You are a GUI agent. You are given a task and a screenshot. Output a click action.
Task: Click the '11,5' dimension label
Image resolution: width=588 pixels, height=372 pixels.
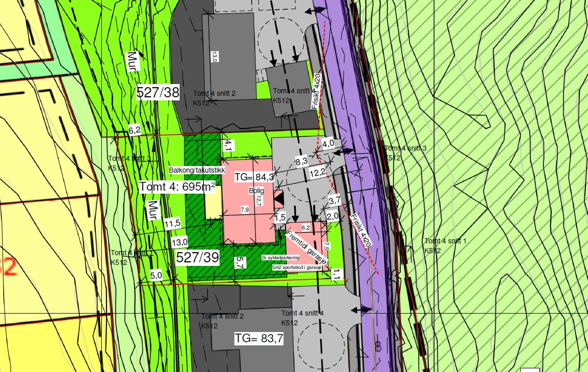[x=172, y=224]
